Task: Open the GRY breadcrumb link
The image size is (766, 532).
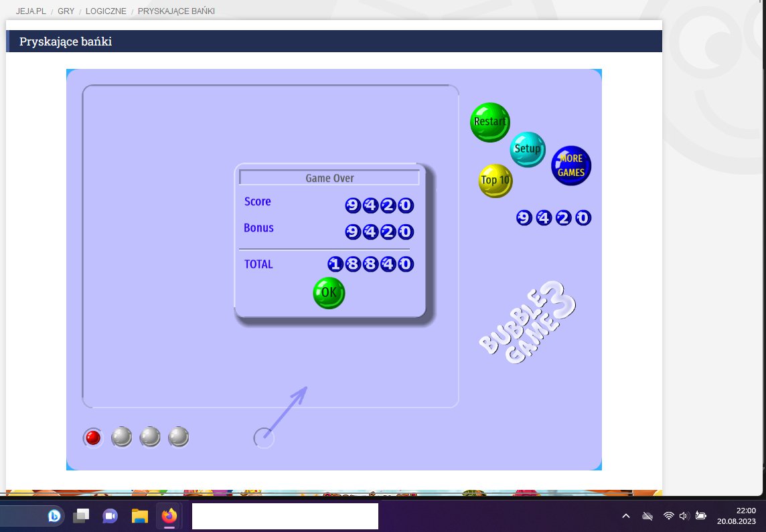Action: click(66, 11)
